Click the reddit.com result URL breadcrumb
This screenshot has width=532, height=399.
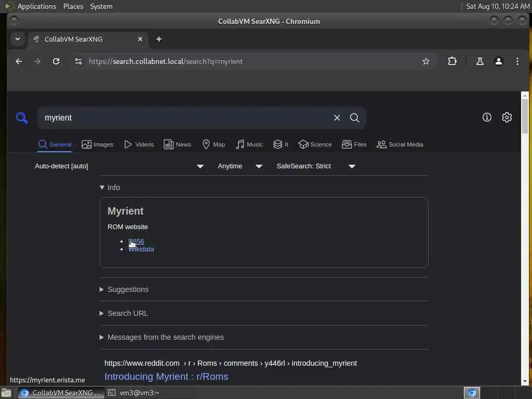point(231,363)
